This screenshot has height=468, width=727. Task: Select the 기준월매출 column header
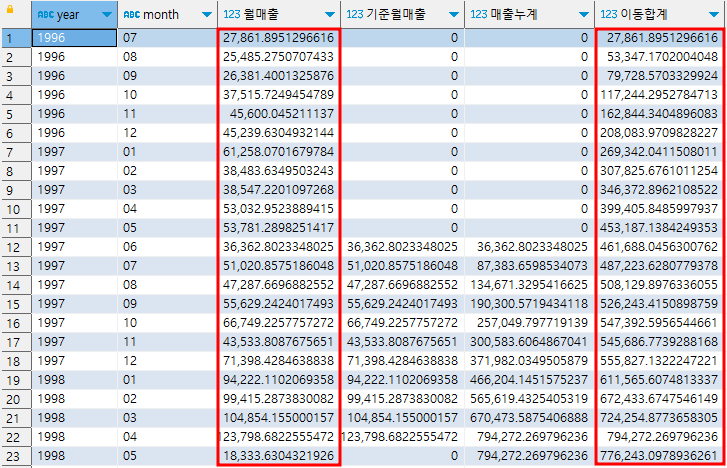pyautogui.click(x=402, y=14)
